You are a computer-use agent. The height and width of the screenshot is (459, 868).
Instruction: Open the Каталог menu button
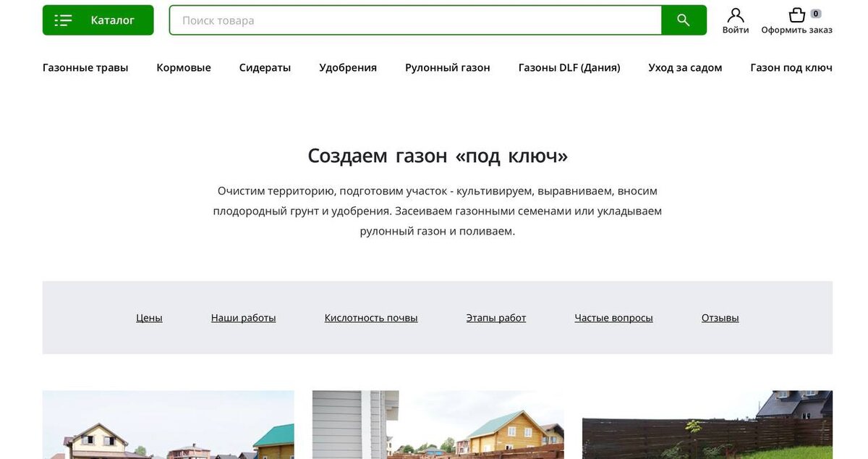(98, 20)
